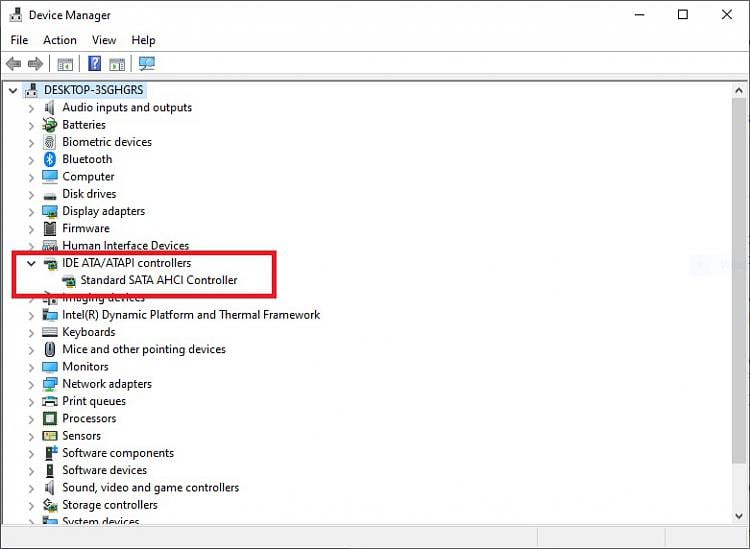Open the Help menu
The width and height of the screenshot is (750, 549).
[143, 40]
